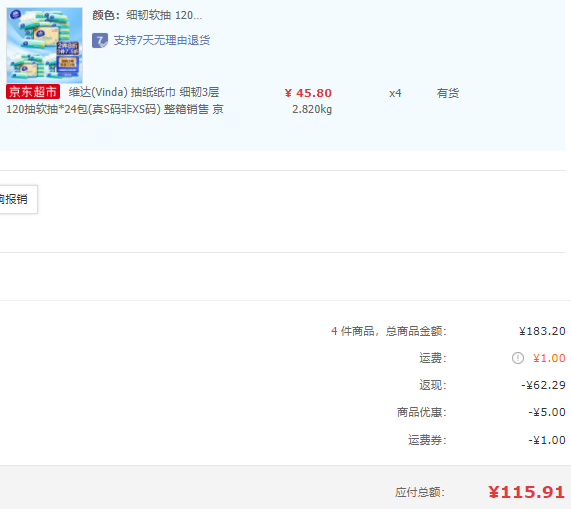Open the 支持7天无理由退货 link
This screenshot has width=571, height=509.
[162, 40]
